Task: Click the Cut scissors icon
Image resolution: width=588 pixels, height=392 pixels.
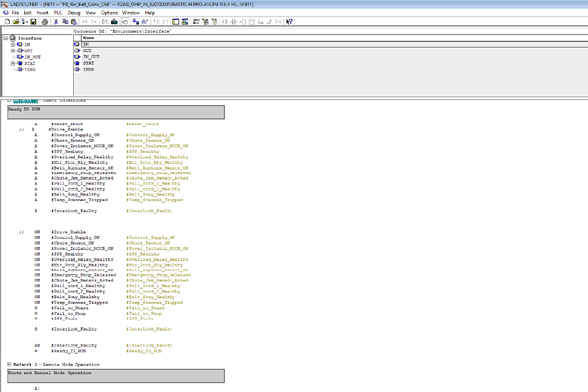Action: [x=56, y=22]
